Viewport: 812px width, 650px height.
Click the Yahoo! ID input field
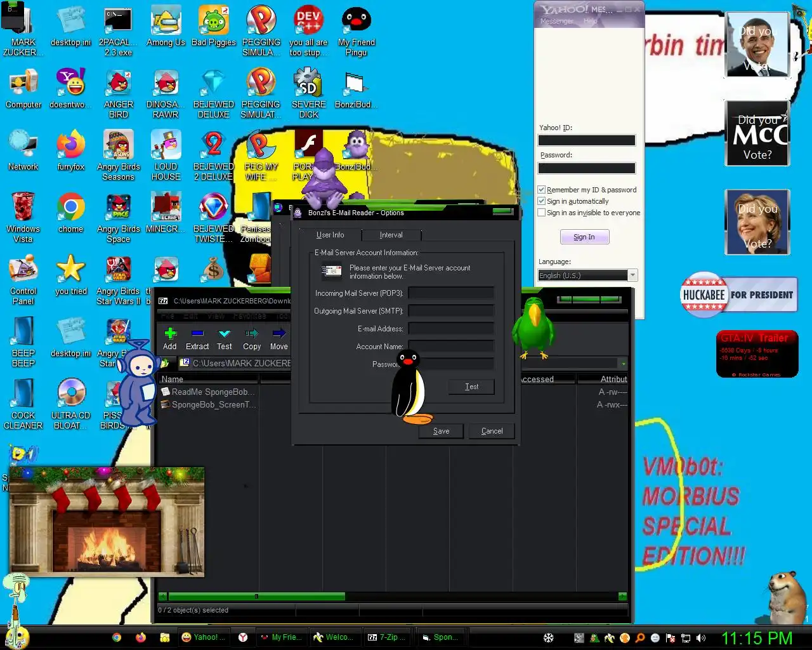586,140
